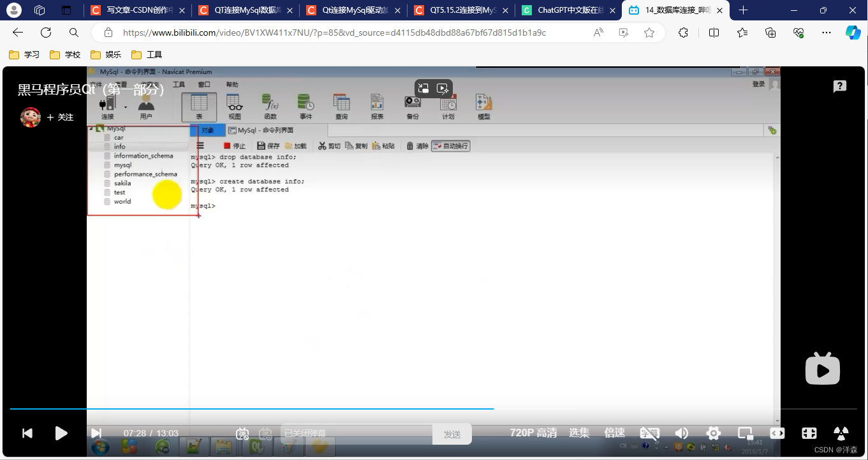Switch to the QT连接MySql数据库 tab
The height and width of the screenshot is (460, 868).
(x=246, y=10)
